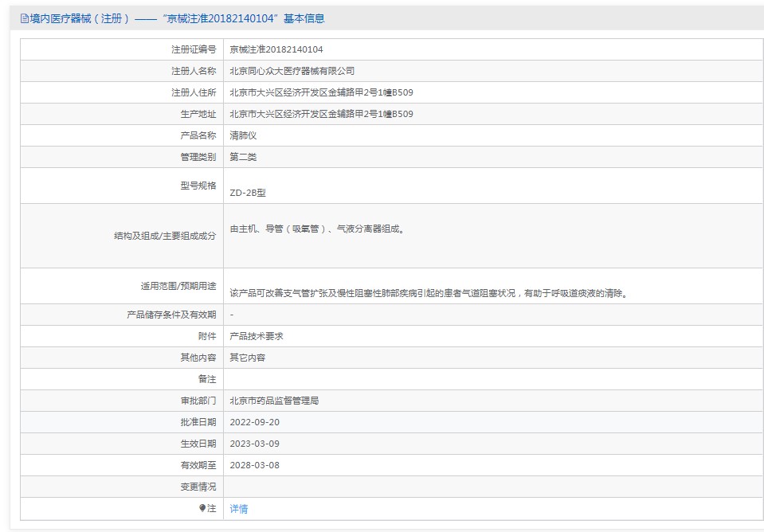The image size is (764, 532).
Task: Select management class 第二类
Action: pyautogui.click(x=243, y=157)
